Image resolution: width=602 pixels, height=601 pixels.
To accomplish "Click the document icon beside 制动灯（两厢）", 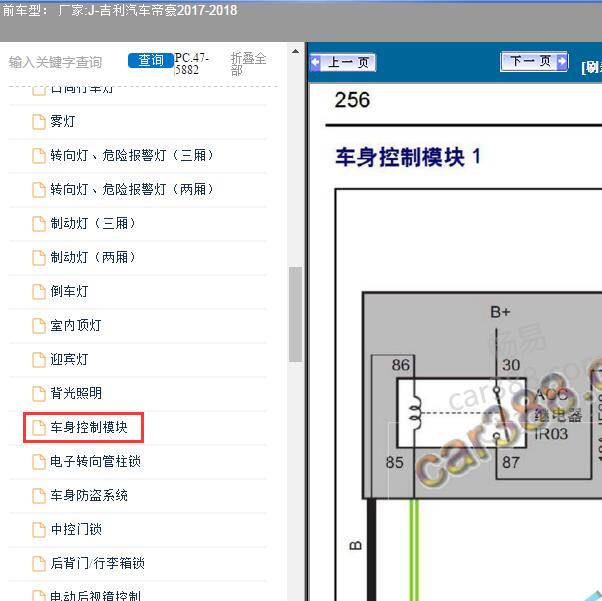I will tap(39, 258).
